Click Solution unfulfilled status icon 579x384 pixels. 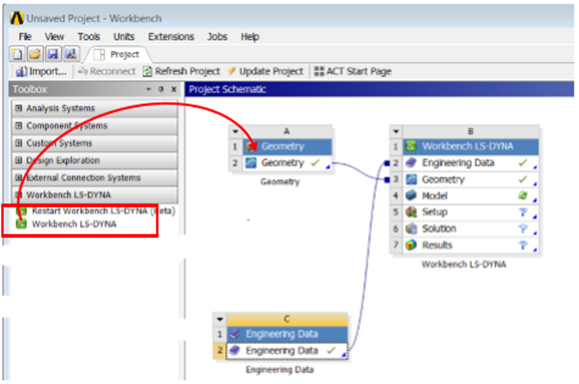point(523,229)
